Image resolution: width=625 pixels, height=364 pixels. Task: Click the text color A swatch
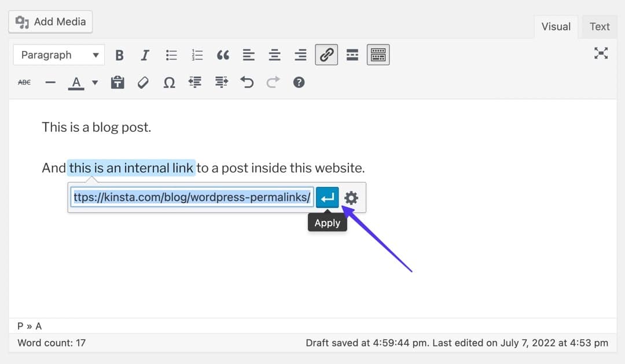(x=76, y=83)
